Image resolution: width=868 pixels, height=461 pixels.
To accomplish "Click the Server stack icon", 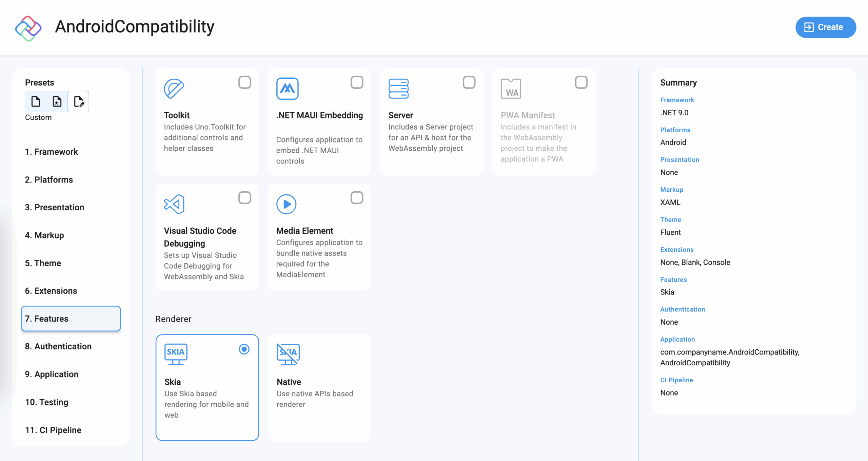I will coord(398,89).
